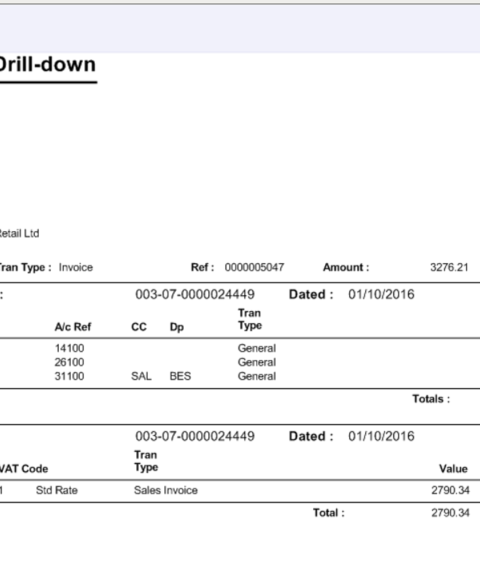
Task: Click the Amount value 3276.21
Action: click(449, 267)
